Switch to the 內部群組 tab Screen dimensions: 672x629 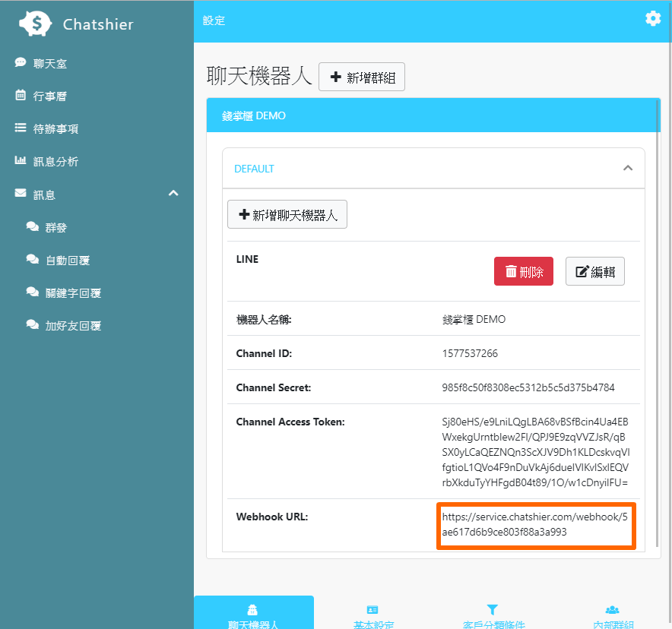click(x=613, y=613)
